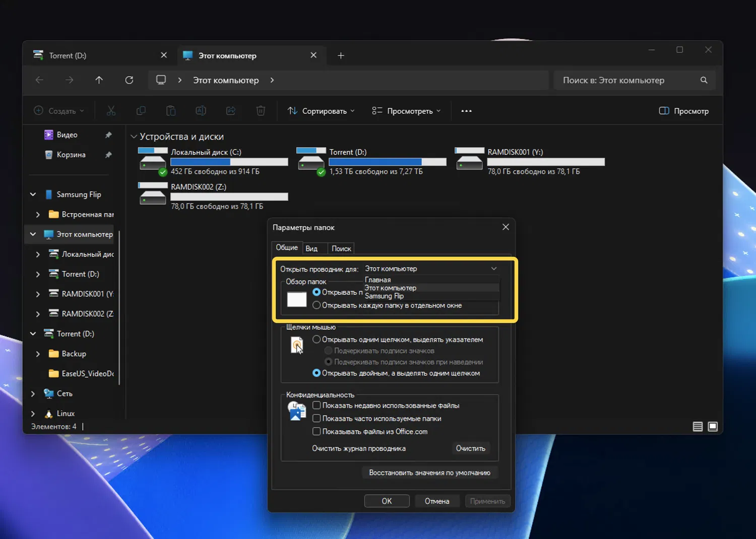Switch to details list view icon

click(x=698, y=427)
